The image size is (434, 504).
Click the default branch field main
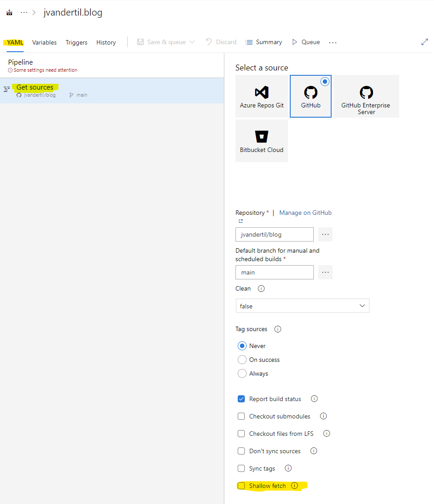(x=275, y=272)
